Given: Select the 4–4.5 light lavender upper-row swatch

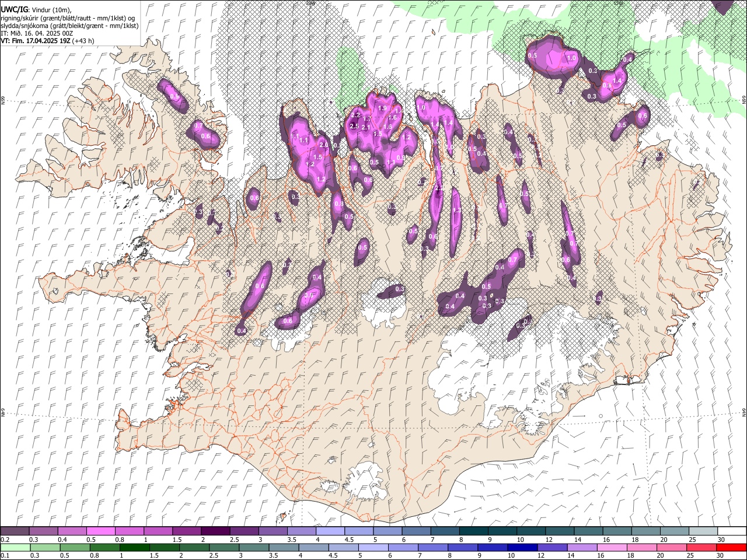Looking at the screenshot, I should click(x=330, y=531).
